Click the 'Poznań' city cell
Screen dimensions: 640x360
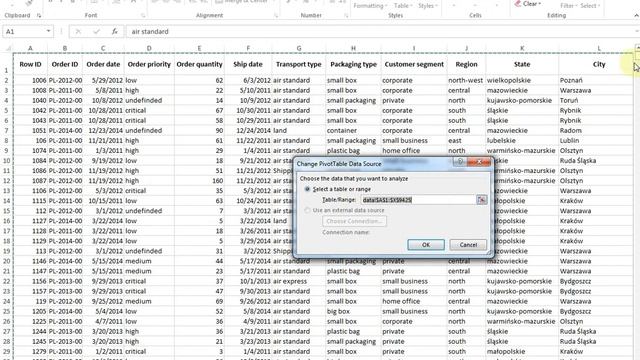coord(596,80)
